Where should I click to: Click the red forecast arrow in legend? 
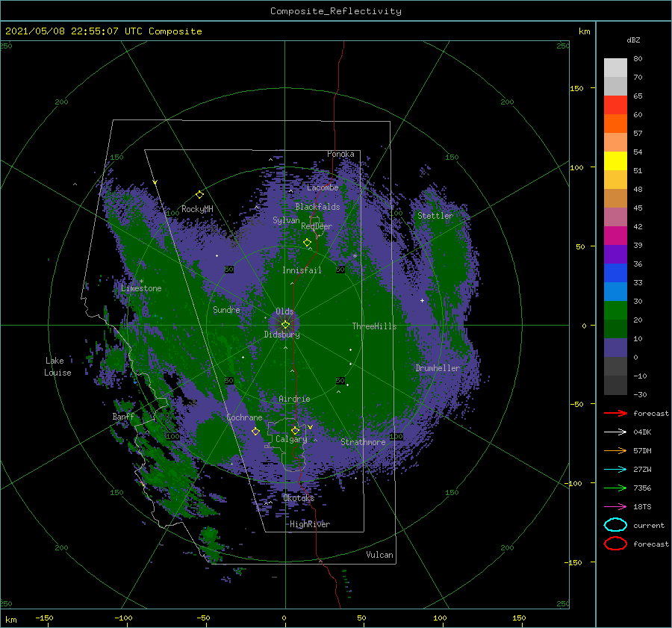[x=615, y=413]
